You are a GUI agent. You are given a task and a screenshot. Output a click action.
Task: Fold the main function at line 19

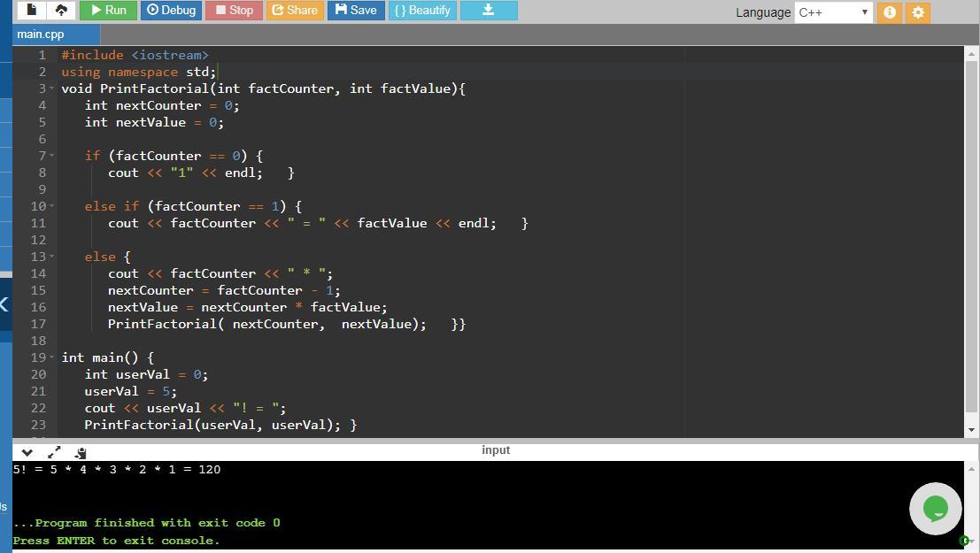click(52, 357)
